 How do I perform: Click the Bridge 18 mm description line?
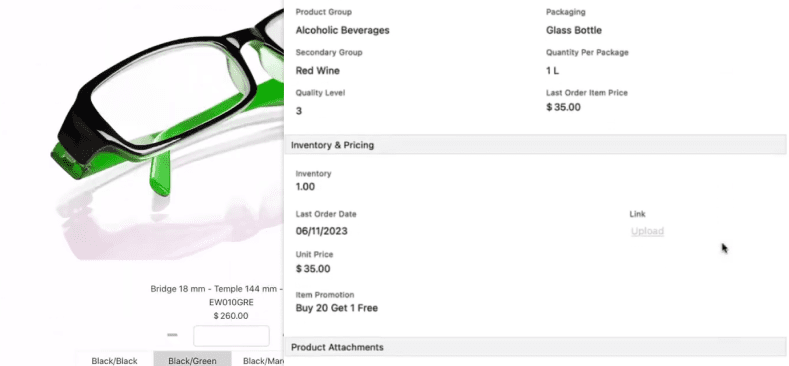click(x=217, y=289)
